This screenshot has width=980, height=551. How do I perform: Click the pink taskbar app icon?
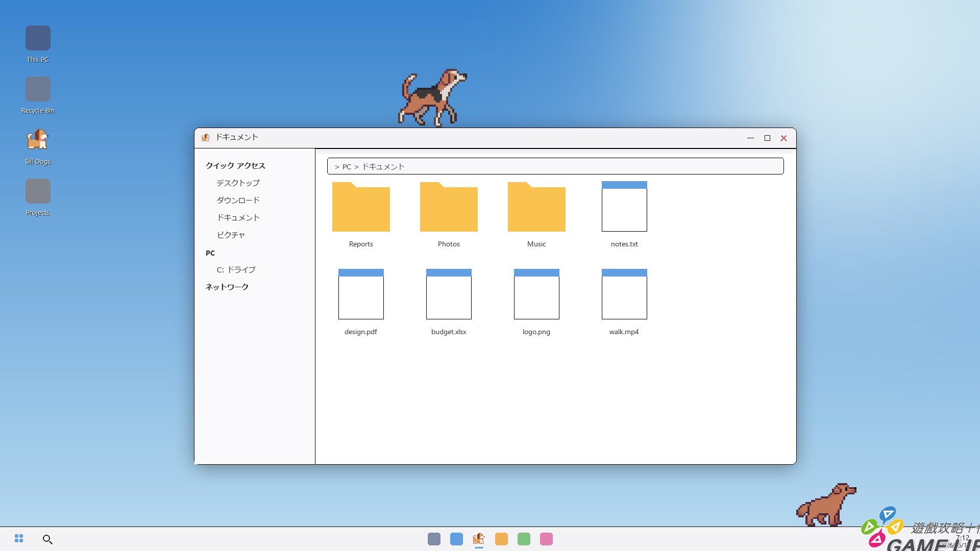coord(546,539)
